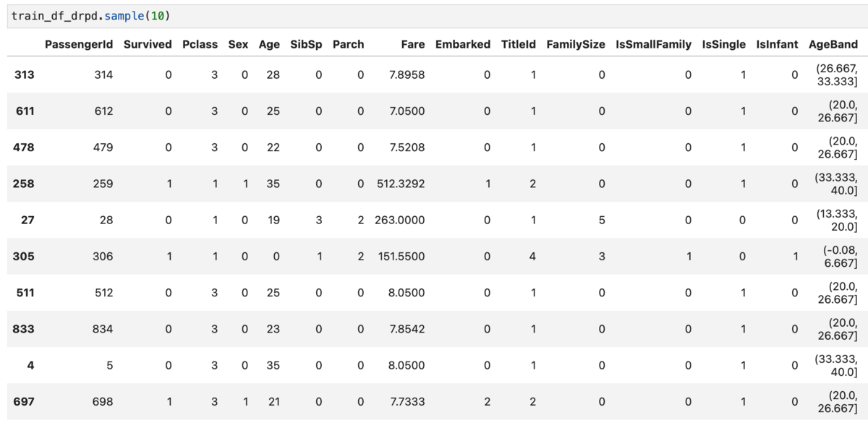Click the IsSmallFamily column header
Viewport: 868px width, 428px height.
point(654,44)
